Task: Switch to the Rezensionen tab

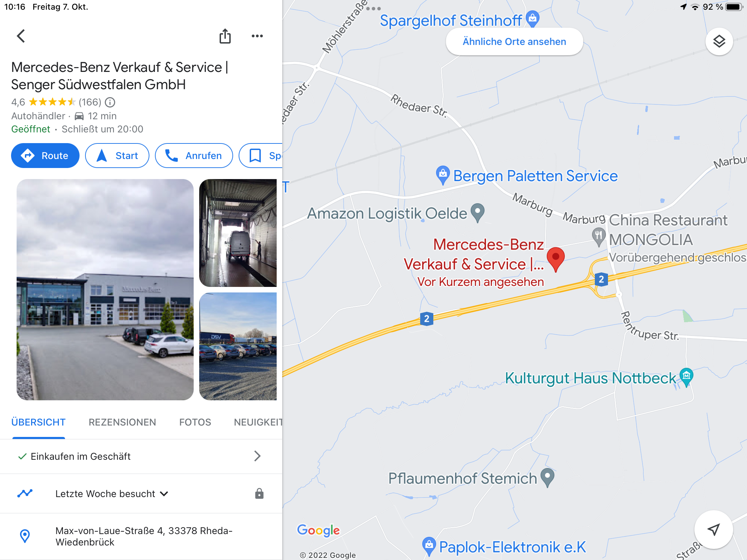Action: [x=122, y=422]
